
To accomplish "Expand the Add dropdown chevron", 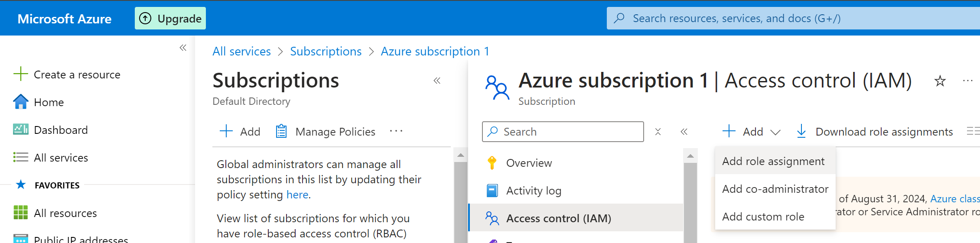I will pyautogui.click(x=775, y=132).
